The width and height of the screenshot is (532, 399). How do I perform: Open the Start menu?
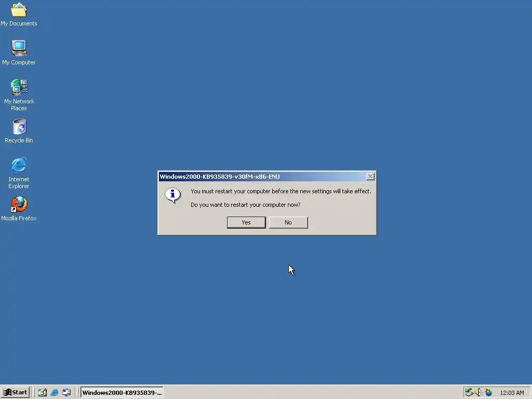point(15,393)
